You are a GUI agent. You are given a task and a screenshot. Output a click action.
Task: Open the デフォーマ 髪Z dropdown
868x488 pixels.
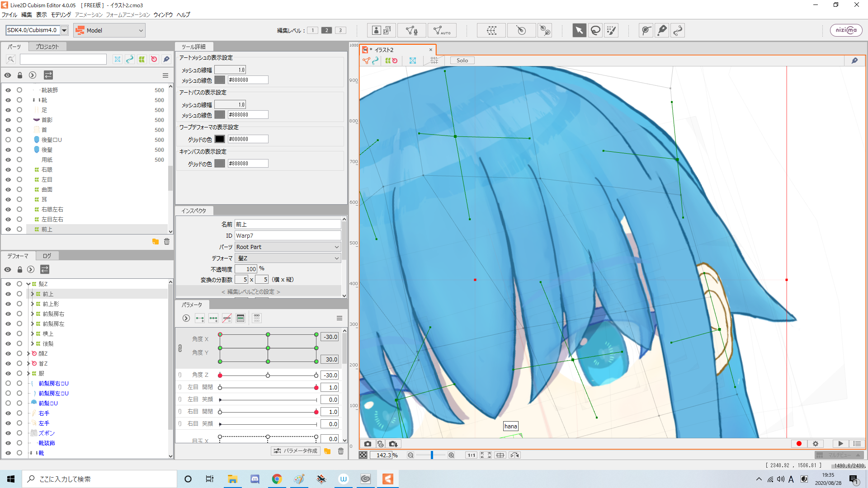click(x=288, y=258)
